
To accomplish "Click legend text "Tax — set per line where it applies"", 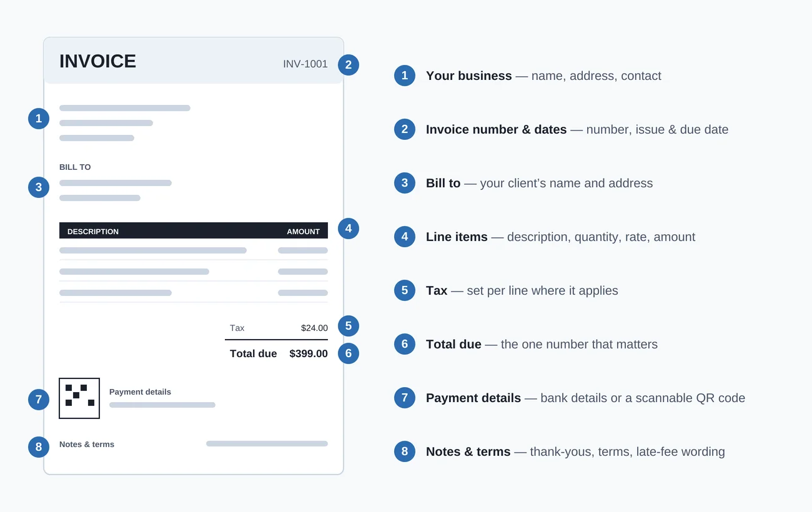I will point(522,291).
